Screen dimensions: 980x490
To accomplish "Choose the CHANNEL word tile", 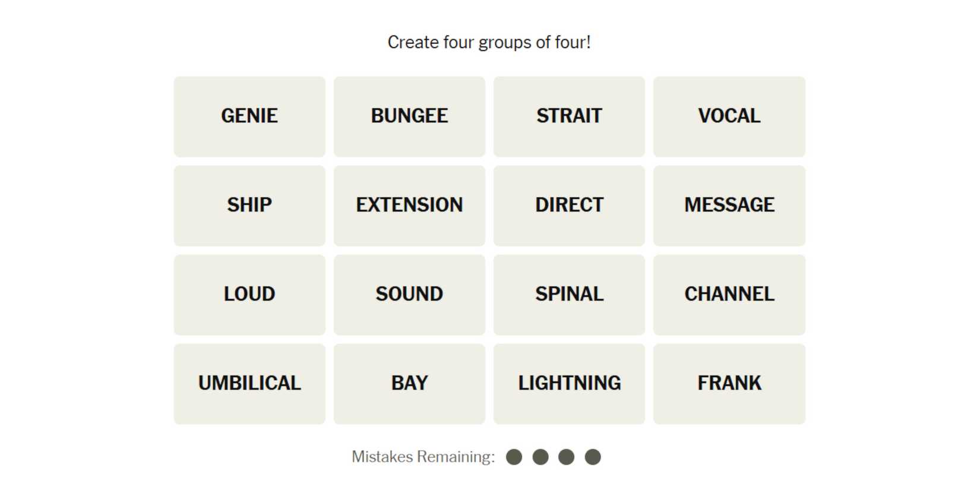I will tap(729, 295).
